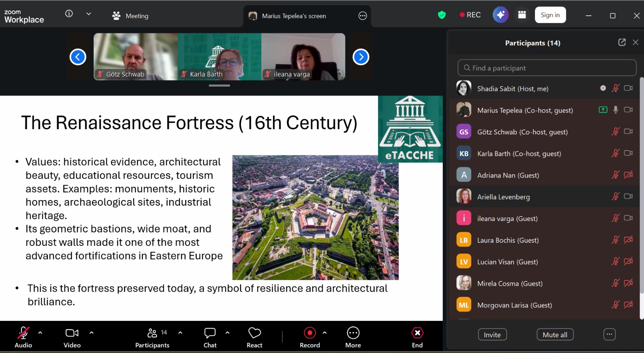Viewport: 644px width, 353px height.
Task: Open the AI Companion sparkle icon
Action: (x=500, y=15)
